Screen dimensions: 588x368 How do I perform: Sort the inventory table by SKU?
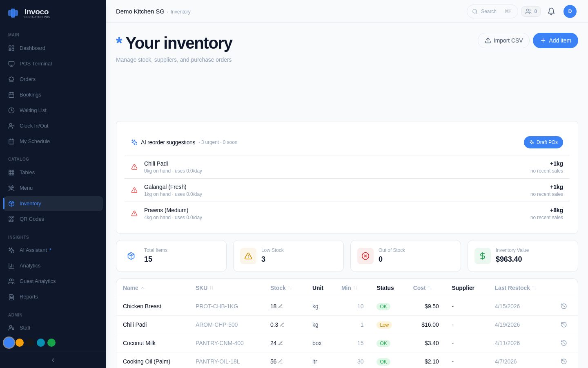(204, 288)
